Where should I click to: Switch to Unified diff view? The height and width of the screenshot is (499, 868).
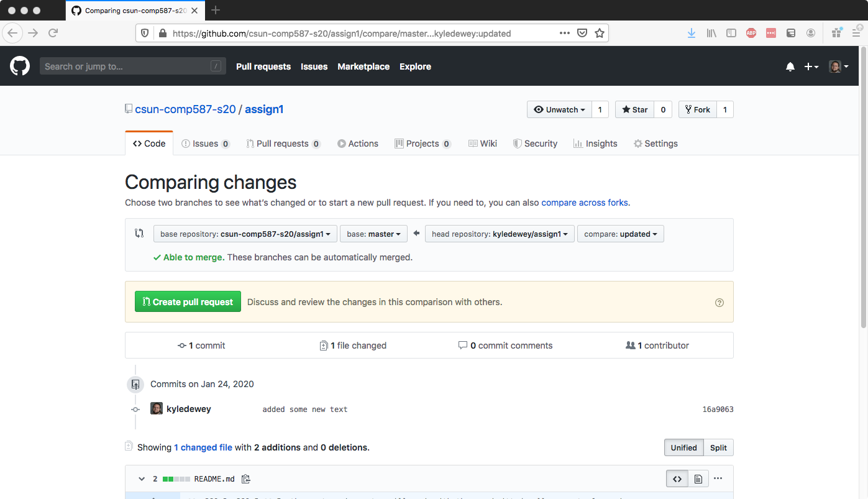click(684, 447)
